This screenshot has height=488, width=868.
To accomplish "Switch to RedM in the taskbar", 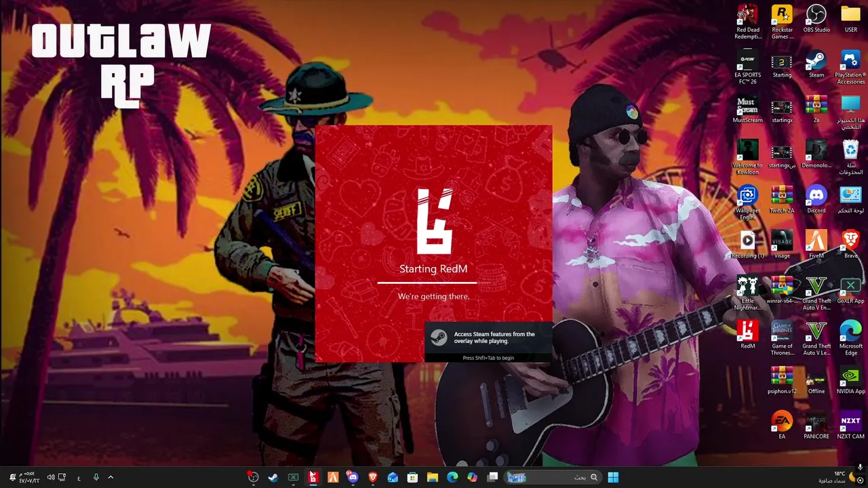I will tap(313, 477).
